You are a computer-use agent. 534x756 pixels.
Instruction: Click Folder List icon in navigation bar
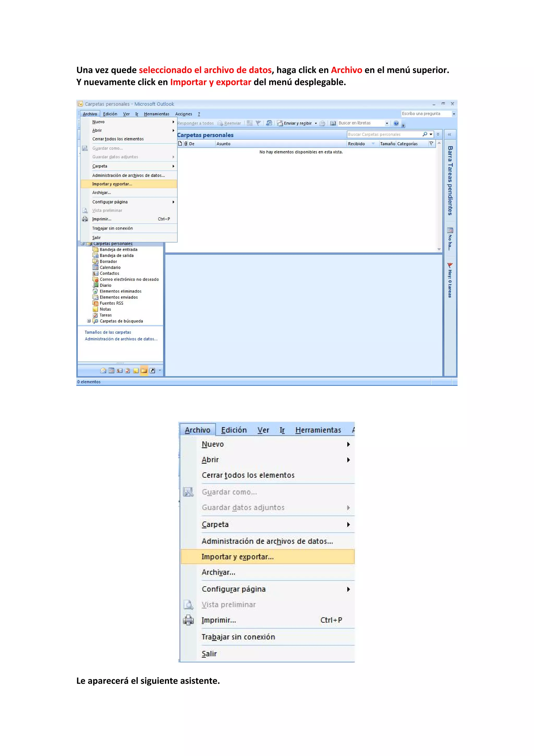[x=144, y=370]
